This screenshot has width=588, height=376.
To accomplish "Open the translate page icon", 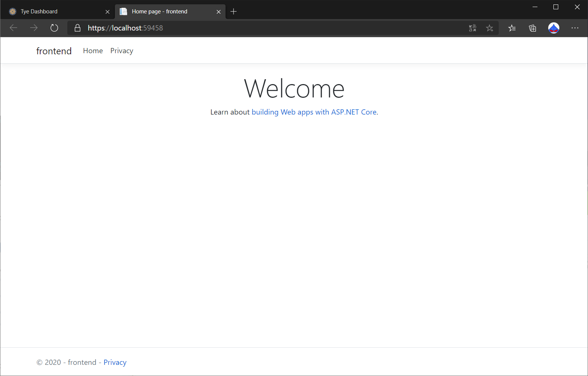I will (x=472, y=28).
